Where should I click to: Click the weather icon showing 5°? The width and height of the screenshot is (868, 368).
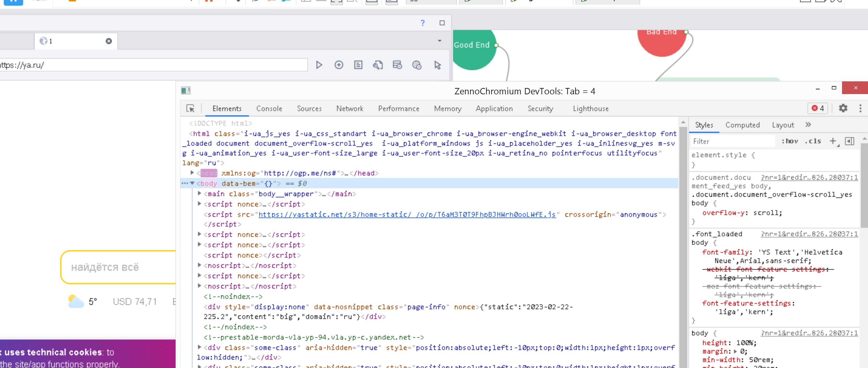[x=76, y=301]
